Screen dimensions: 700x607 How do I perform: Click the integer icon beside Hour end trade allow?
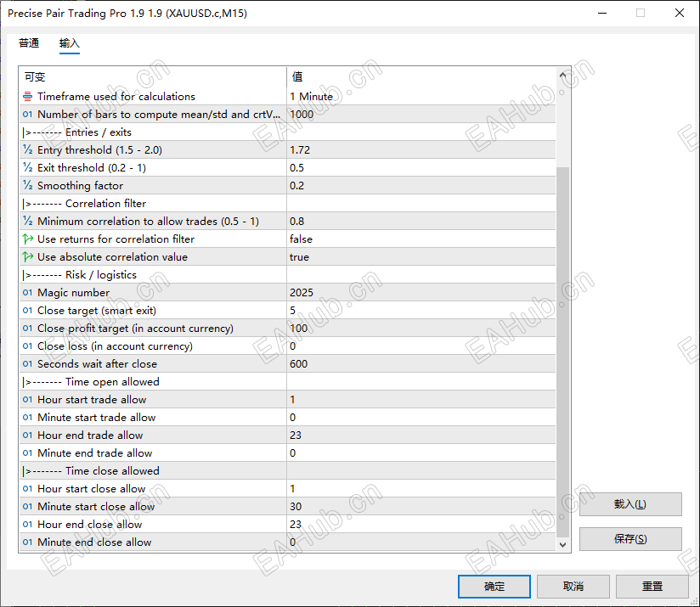[x=28, y=436]
